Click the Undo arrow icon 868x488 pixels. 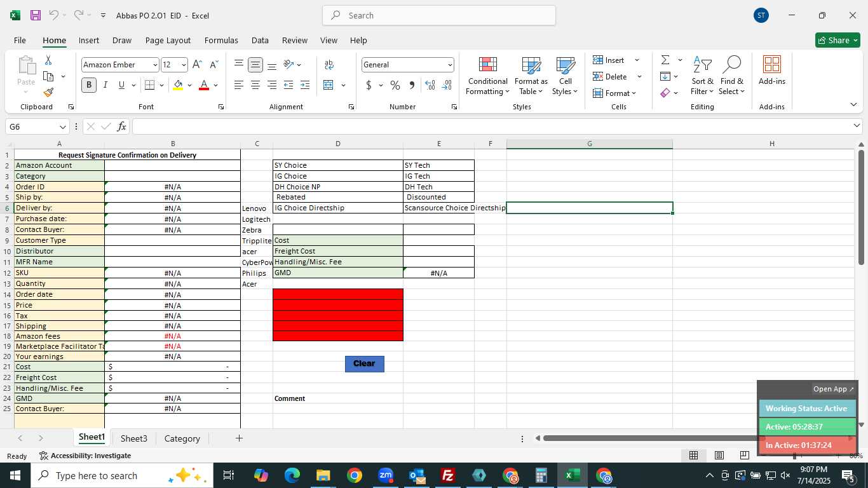click(54, 15)
